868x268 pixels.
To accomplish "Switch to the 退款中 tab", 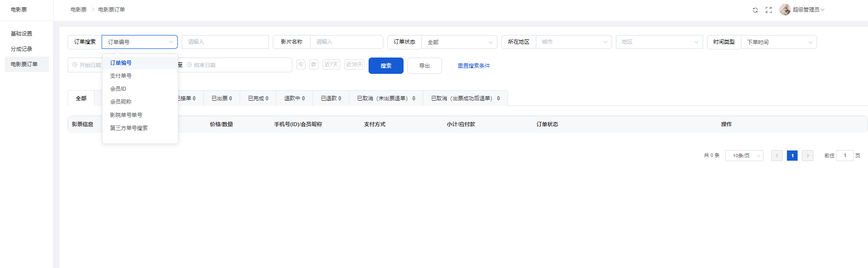I will (294, 98).
